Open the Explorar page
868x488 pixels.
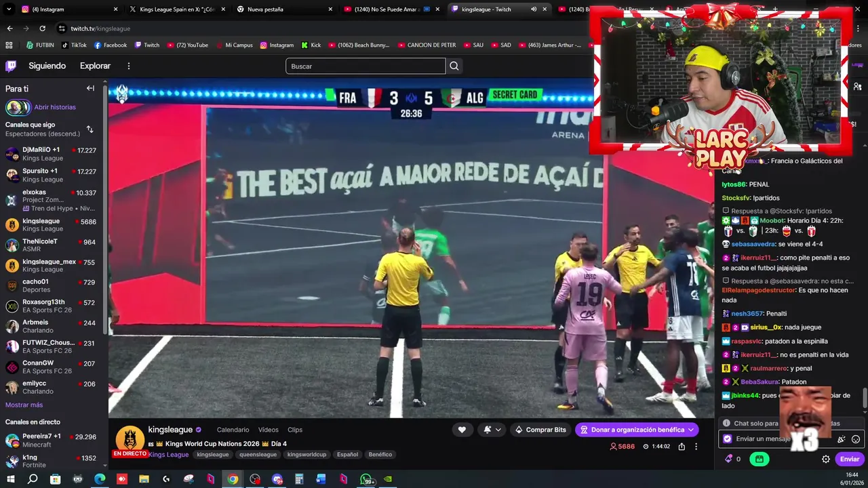95,66
